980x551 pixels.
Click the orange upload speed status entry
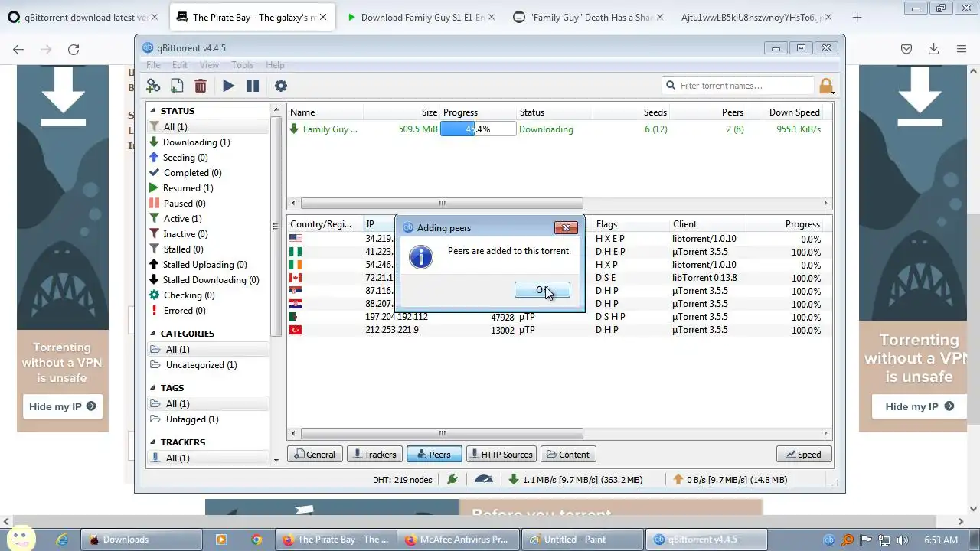tap(730, 480)
